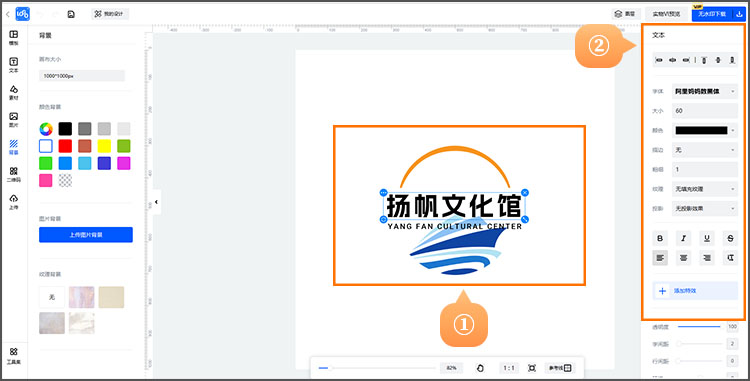
Task: Open the 素材 materials sidebar tab
Action: point(14,92)
